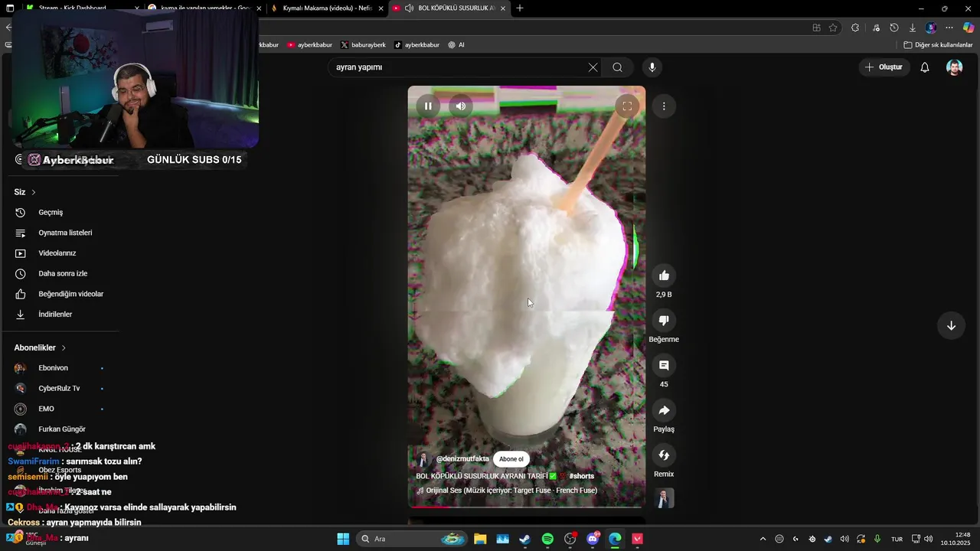Switch to the Kıymalı Makarna browser tab
This screenshot has width=980, height=551.
coord(326,8)
